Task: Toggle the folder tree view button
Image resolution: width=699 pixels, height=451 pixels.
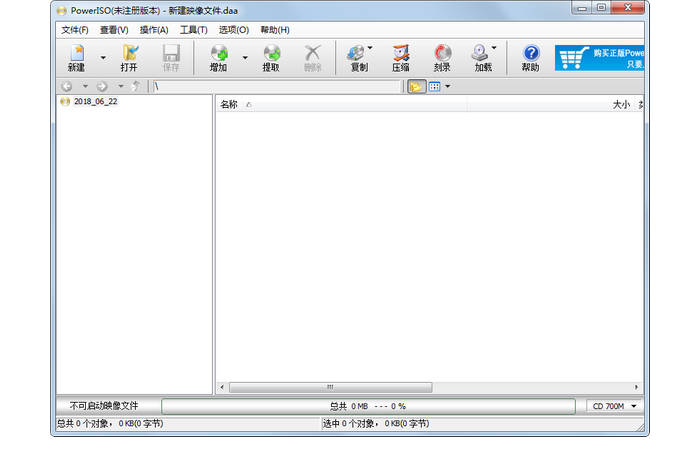Action: [x=416, y=87]
